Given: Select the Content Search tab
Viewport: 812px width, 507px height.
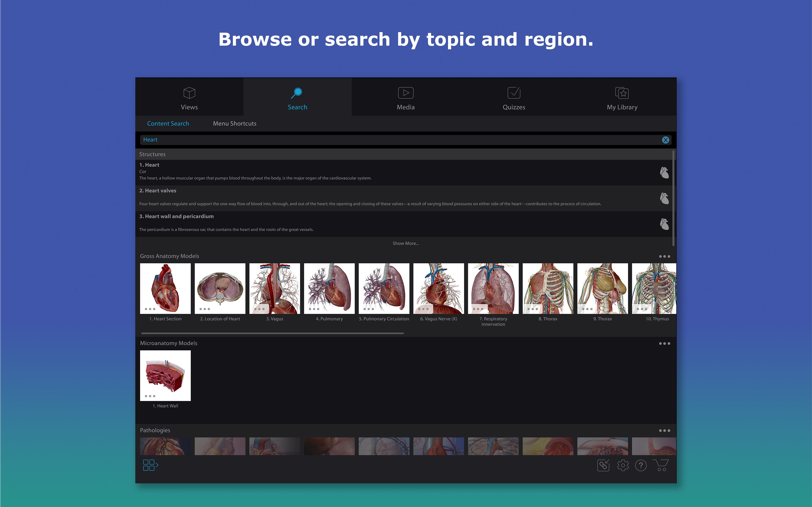Looking at the screenshot, I should pyautogui.click(x=168, y=123).
